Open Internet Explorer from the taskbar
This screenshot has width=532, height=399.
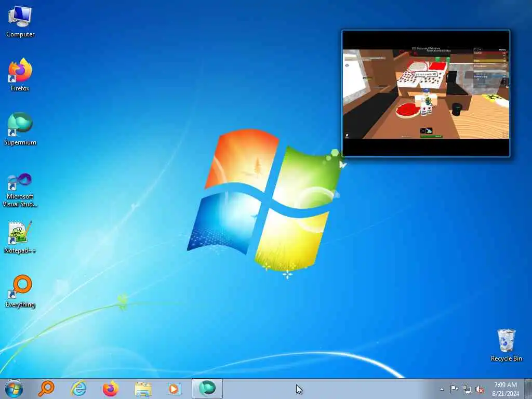pos(78,389)
